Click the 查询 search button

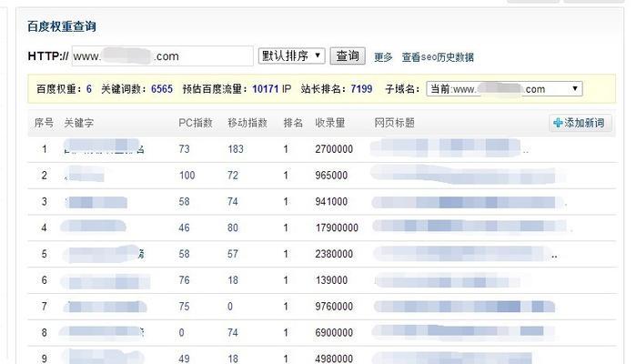click(348, 56)
